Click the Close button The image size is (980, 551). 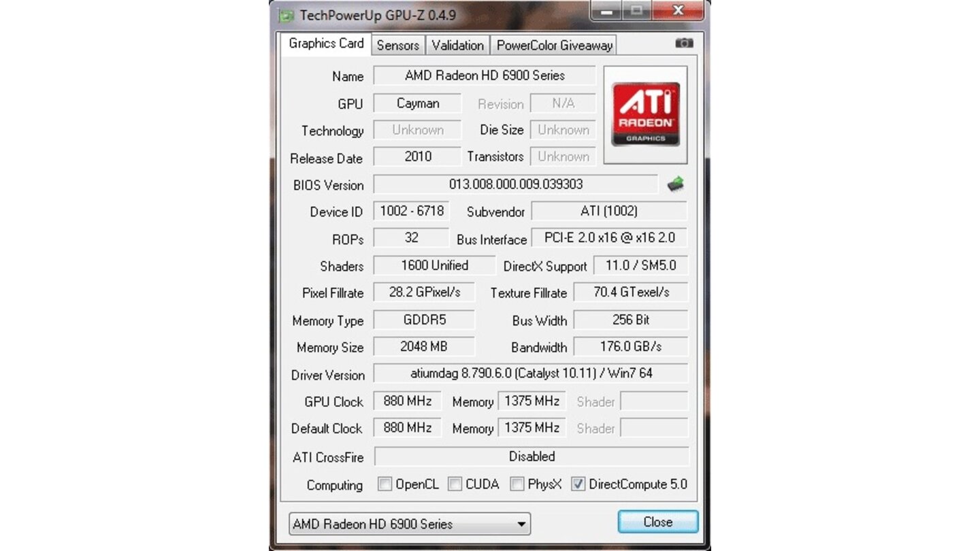658,522
